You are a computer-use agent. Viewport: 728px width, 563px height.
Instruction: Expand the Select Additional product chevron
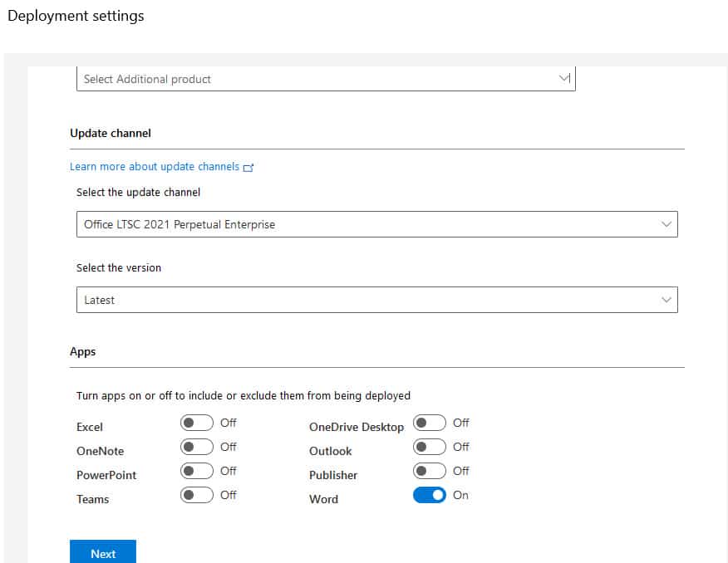click(566, 77)
